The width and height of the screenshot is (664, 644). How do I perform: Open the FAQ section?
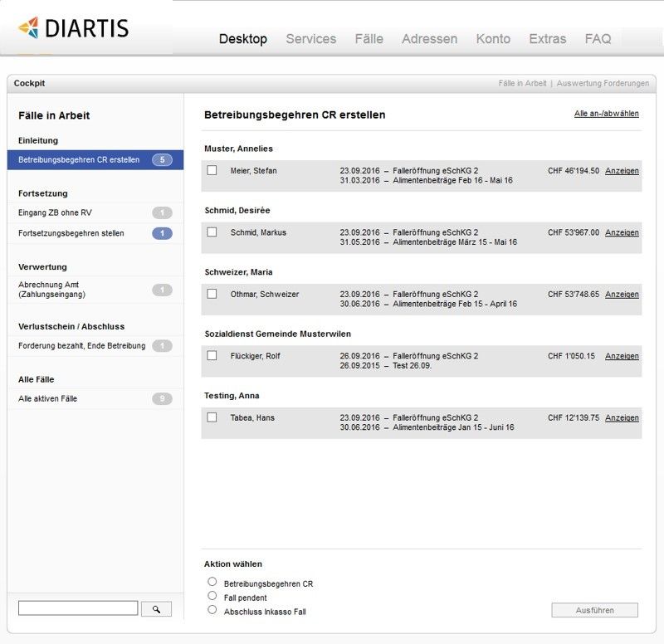coord(598,39)
